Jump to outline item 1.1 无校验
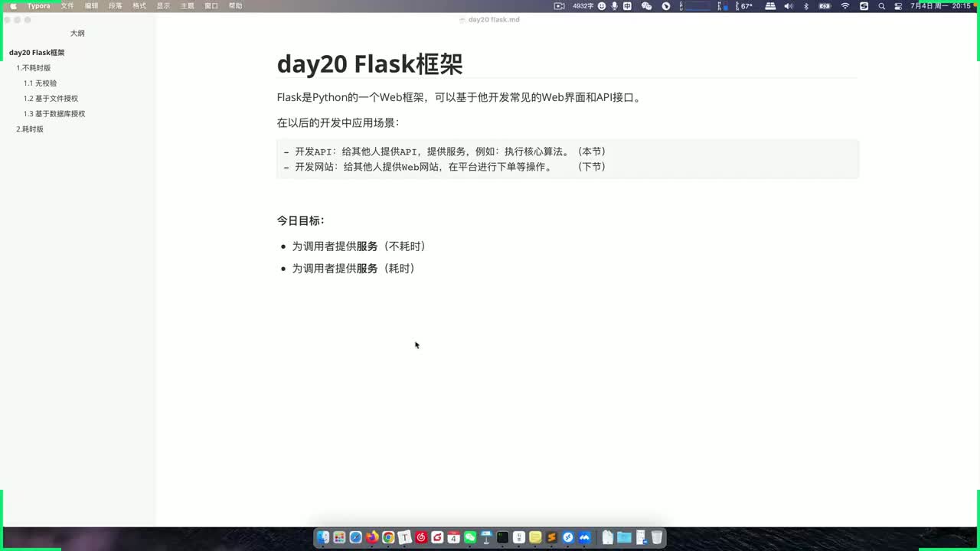The height and width of the screenshot is (551, 980). tap(40, 83)
